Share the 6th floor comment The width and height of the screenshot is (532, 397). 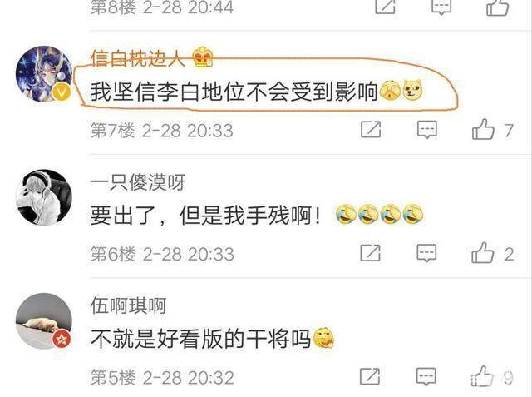[x=370, y=253]
